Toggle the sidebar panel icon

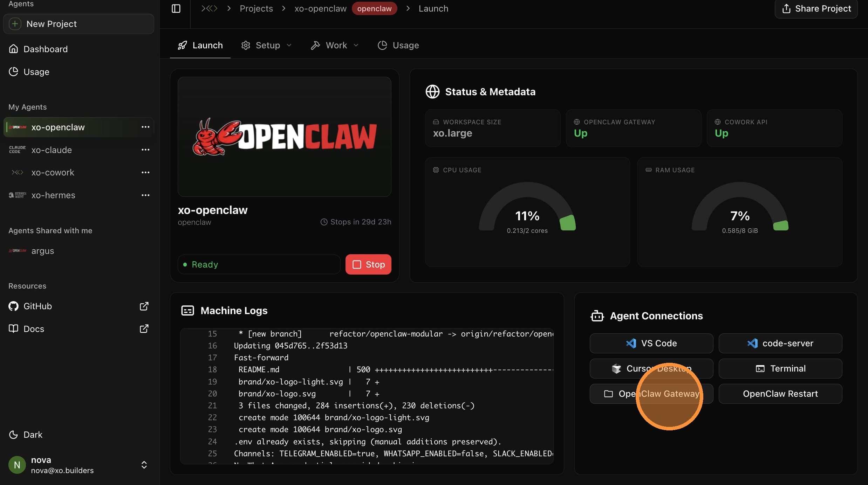tap(176, 8)
